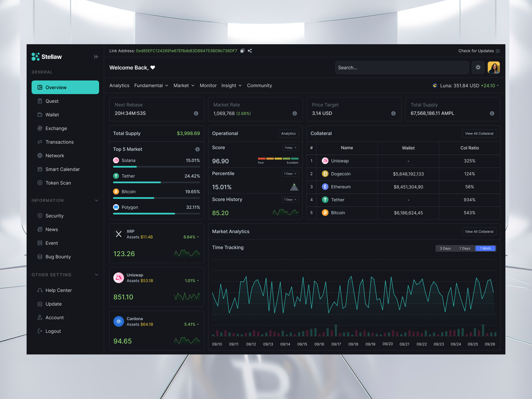Image resolution: width=532 pixels, height=399 pixels.
Task: Click the View All Collateral button
Action: pyautogui.click(x=479, y=133)
